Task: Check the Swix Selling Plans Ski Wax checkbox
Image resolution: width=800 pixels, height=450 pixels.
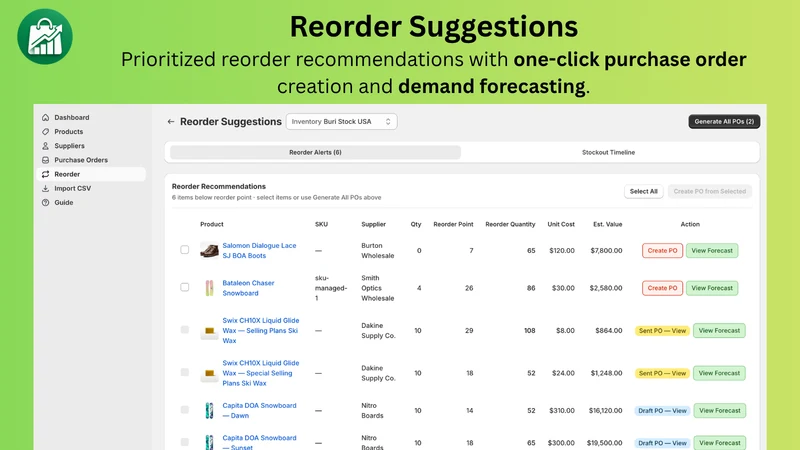Action: (x=185, y=330)
